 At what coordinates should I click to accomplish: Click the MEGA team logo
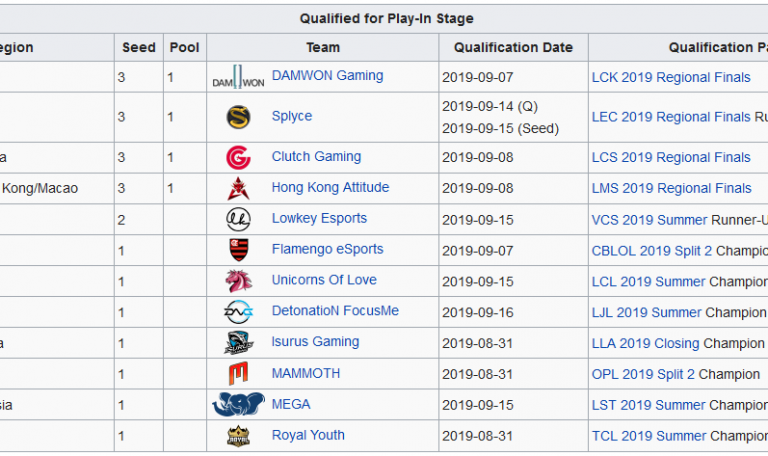tap(238, 405)
